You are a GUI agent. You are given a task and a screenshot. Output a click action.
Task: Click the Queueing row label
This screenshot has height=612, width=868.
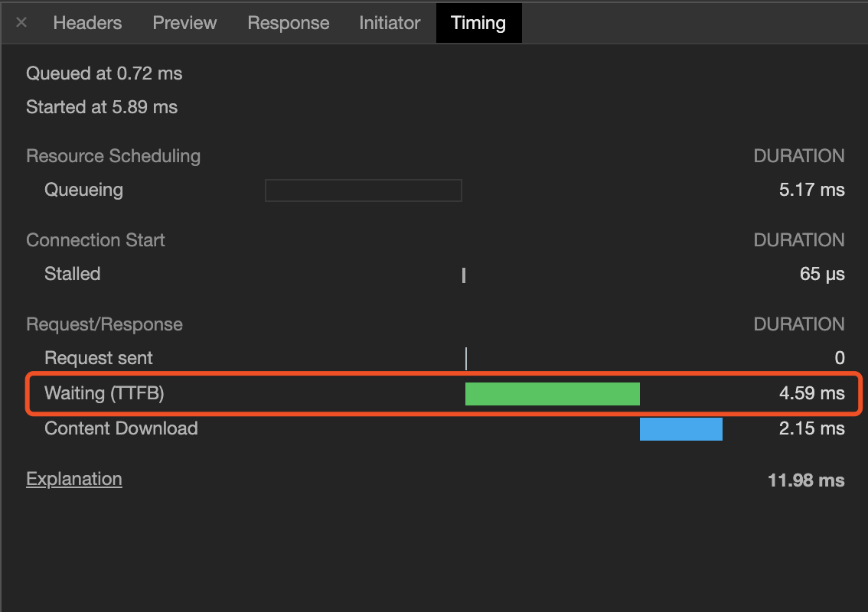[x=83, y=190]
